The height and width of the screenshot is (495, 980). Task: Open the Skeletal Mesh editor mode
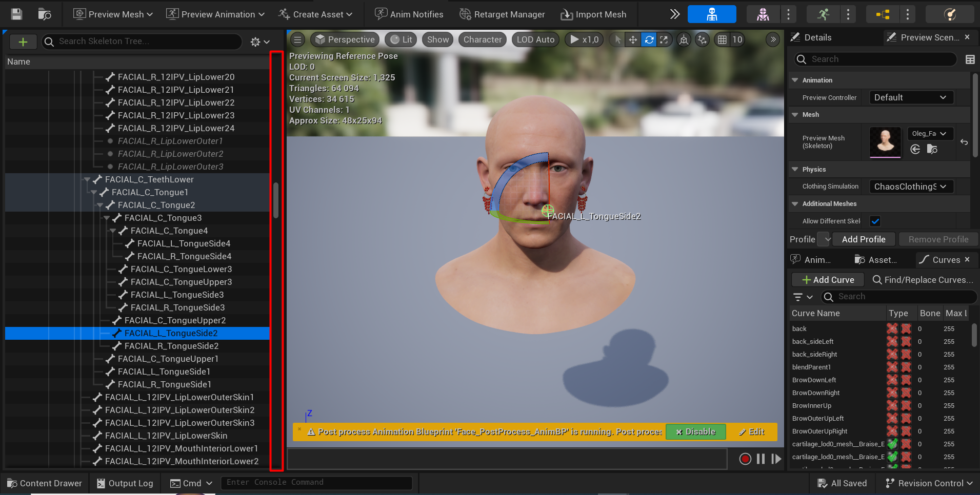click(x=763, y=14)
